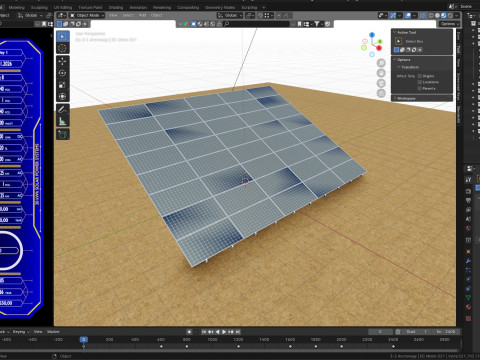Toggle Affect Only Locations checkbox
The height and width of the screenshot is (360, 480).
pos(420,82)
